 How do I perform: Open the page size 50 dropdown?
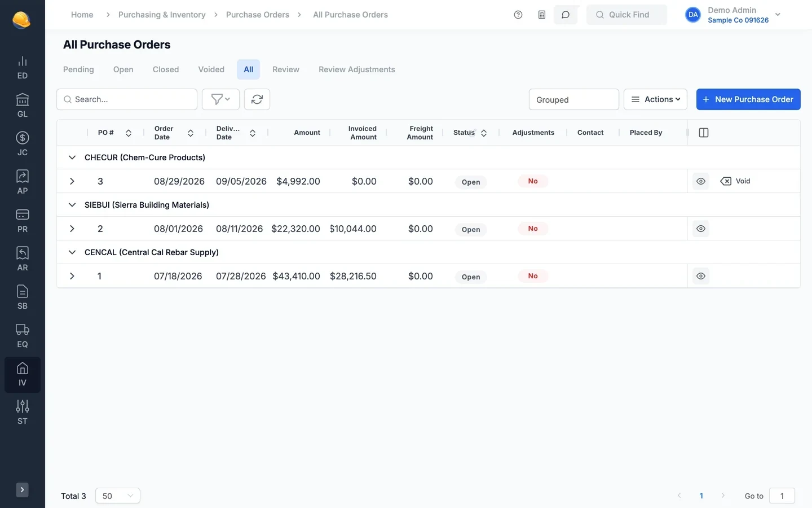click(118, 496)
